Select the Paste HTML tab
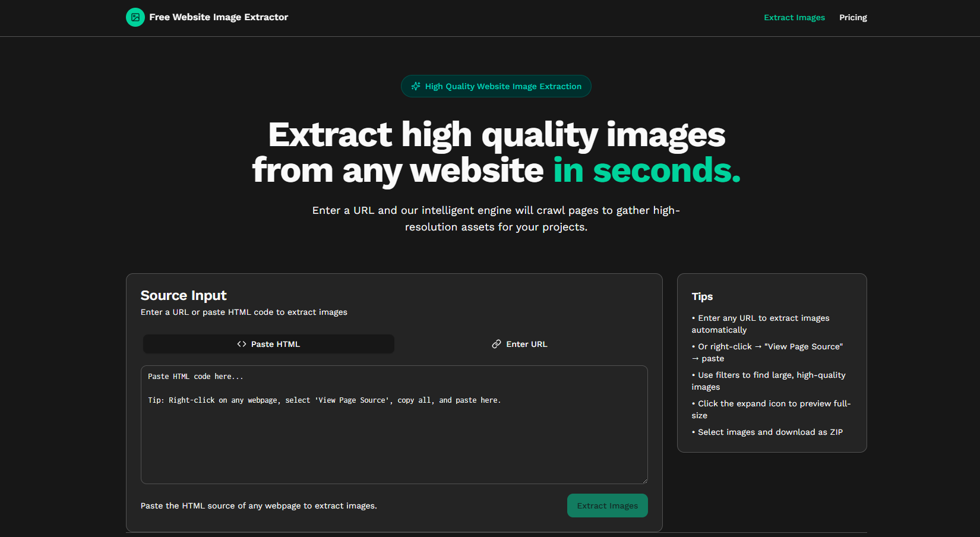 (268, 343)
